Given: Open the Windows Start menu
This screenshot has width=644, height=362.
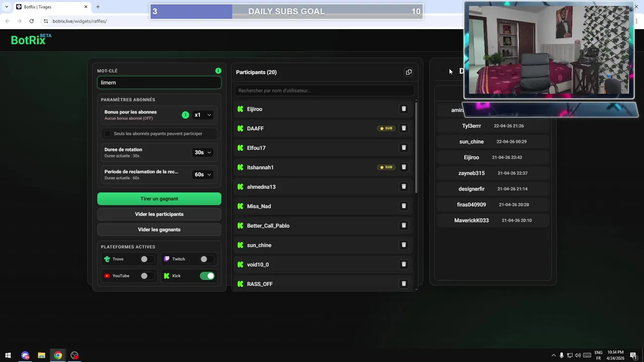Looking at the screenshot, I should point(8,355).
